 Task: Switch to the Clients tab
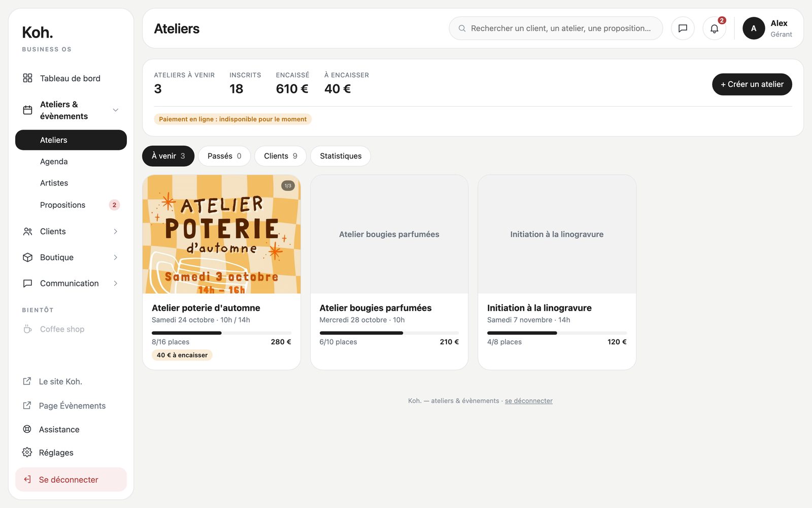pyautogui.click(x=280, y=156)
